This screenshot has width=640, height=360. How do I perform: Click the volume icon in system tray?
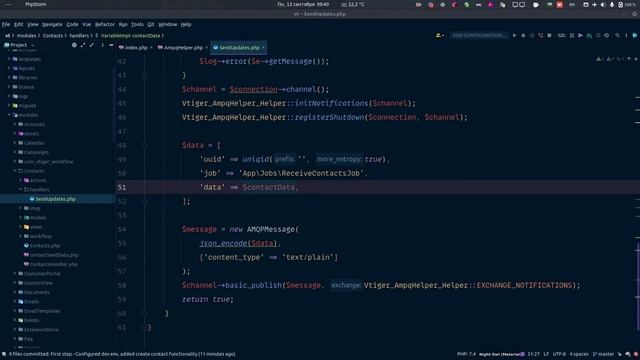tap(603, 4)
